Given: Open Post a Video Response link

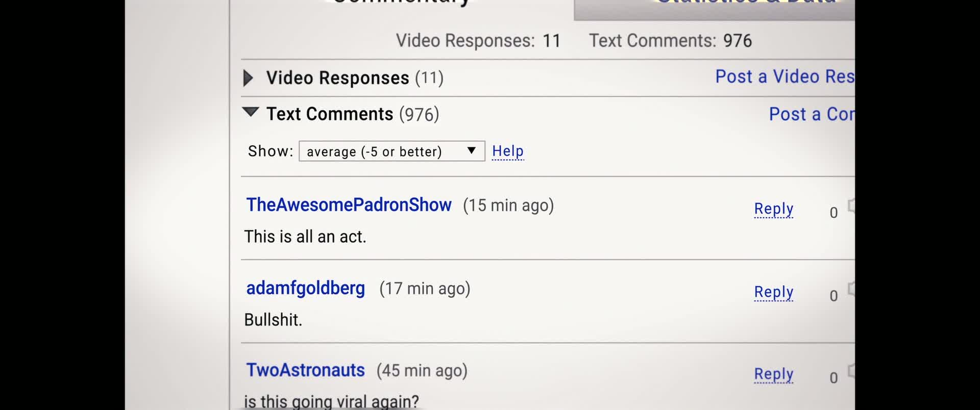Looking at the screenshot, I should tap(785, 76).
